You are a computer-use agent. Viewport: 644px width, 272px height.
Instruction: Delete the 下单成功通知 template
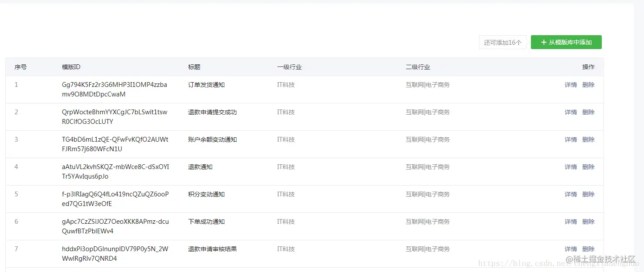click(x=588, y=222)
